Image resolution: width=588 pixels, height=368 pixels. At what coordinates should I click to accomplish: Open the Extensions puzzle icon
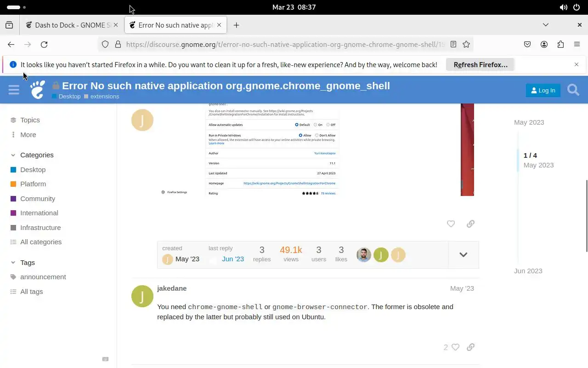tap(560, 44)
